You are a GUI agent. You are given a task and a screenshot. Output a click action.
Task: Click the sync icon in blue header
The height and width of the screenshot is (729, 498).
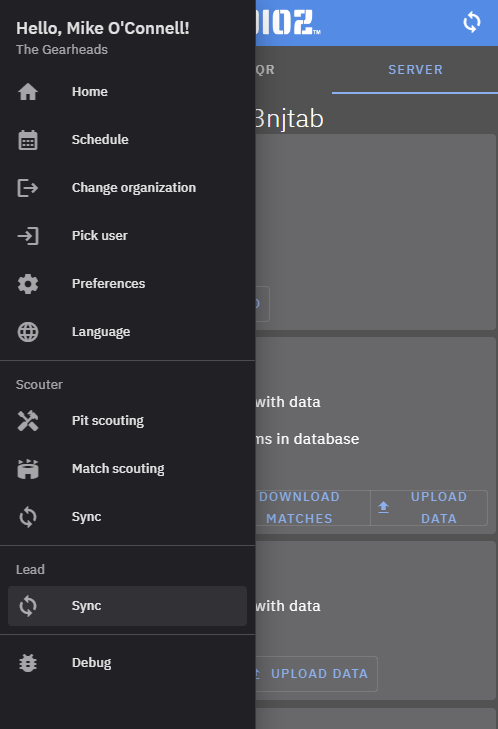[471, 22]
